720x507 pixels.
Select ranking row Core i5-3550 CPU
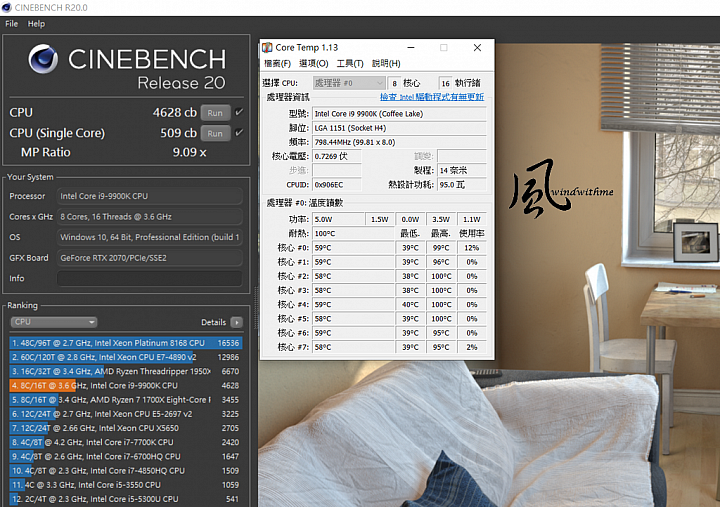(x=125, y=485)
